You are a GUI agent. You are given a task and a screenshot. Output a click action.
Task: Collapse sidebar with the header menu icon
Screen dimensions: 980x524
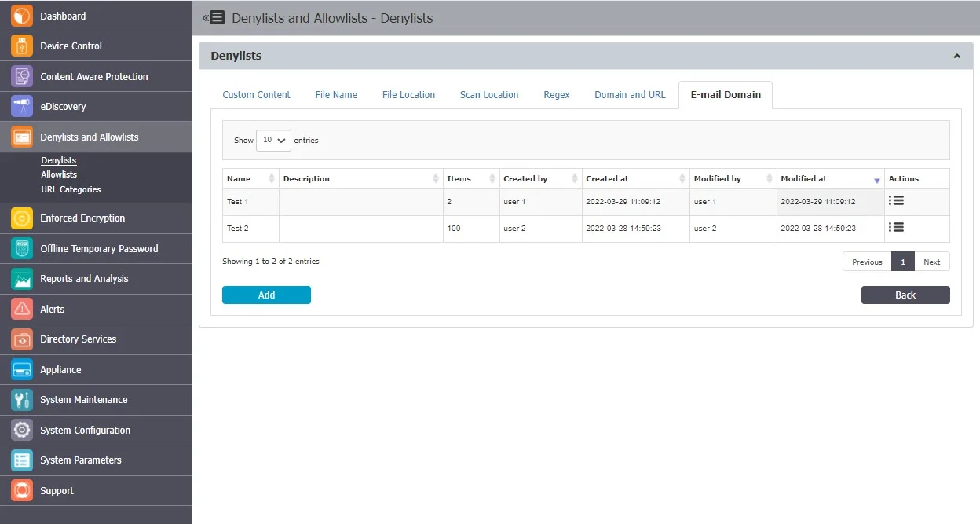point(214,17)
